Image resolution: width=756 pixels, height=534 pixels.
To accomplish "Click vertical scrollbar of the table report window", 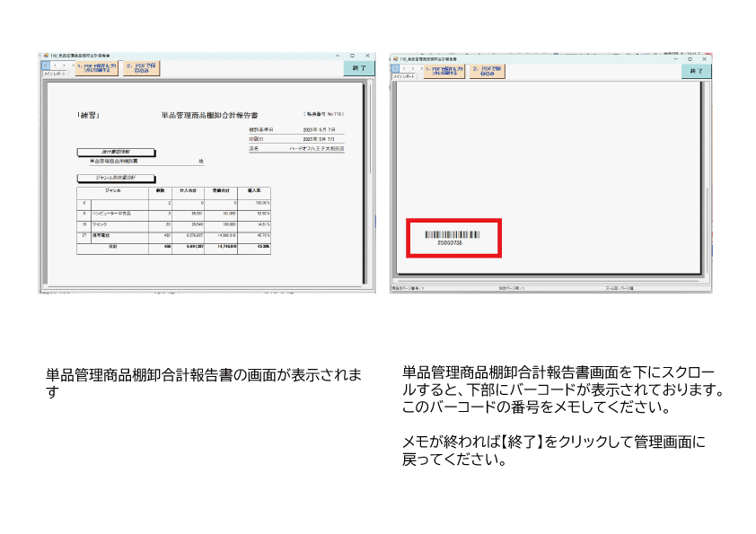I will pyautogui.click(x=371, y=179).
